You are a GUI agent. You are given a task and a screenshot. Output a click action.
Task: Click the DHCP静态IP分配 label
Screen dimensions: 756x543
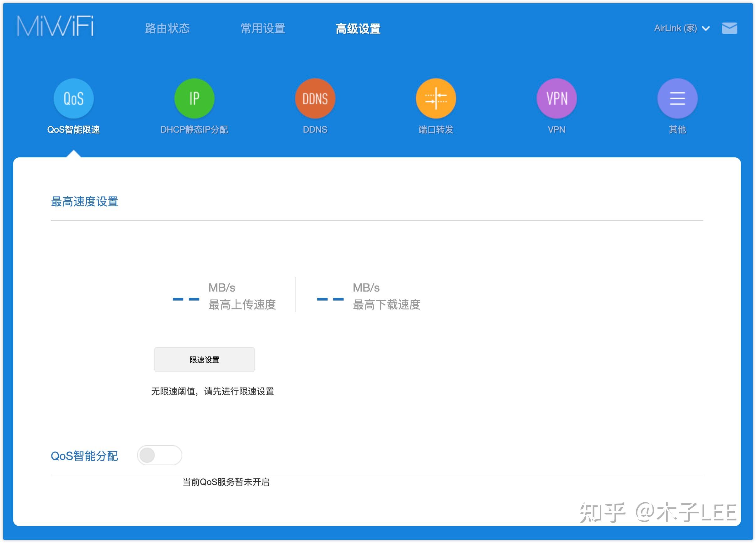pyautogui.click(x=194, y=129)
